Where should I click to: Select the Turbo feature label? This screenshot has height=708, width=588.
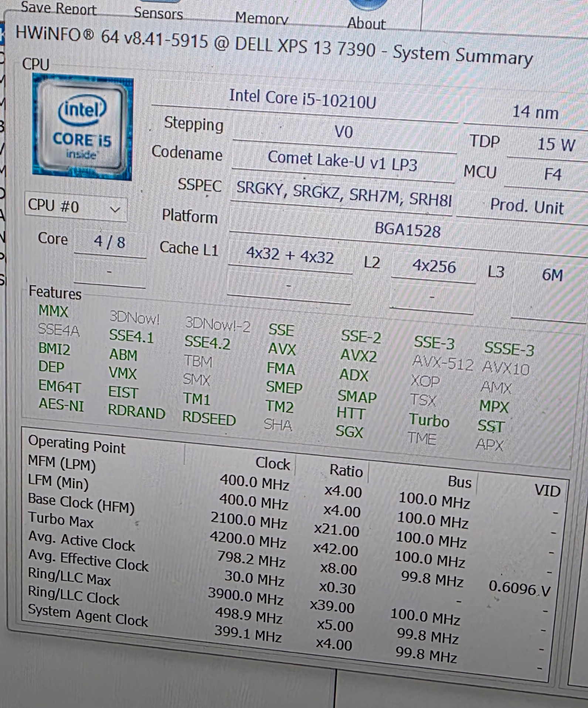(x=429, y=421)
